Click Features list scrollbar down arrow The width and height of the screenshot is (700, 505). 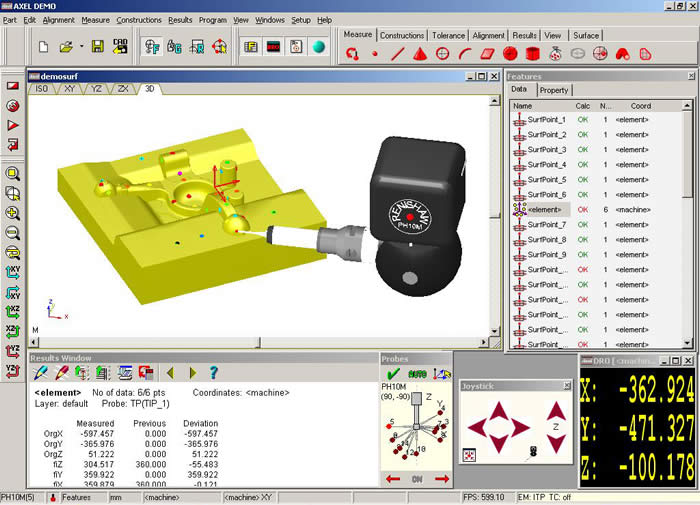pos(687,343)
